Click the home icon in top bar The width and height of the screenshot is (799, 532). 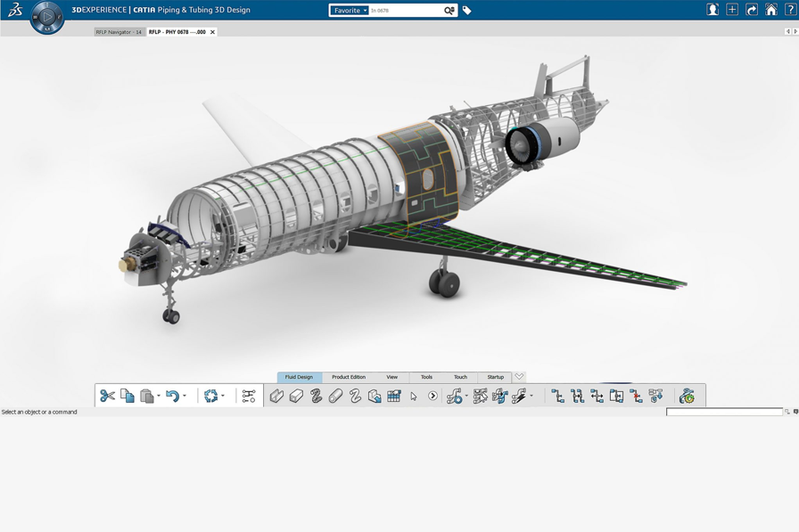771,10
